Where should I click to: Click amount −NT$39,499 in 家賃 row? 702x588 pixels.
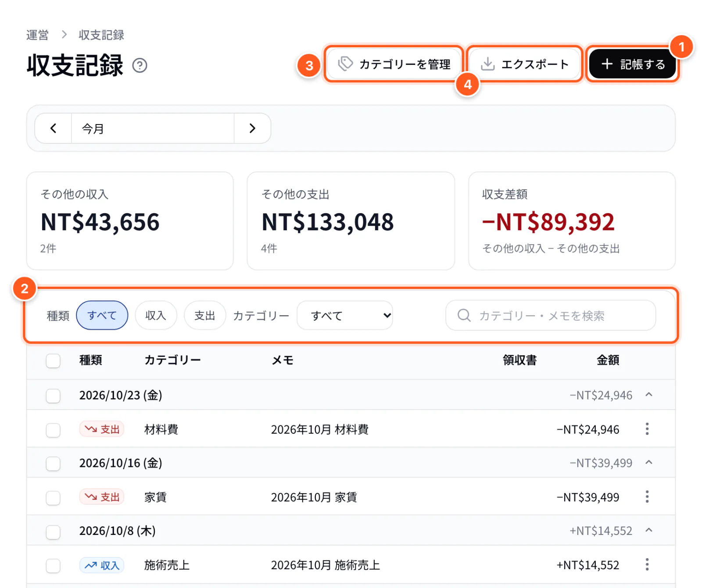click(588, 498)
